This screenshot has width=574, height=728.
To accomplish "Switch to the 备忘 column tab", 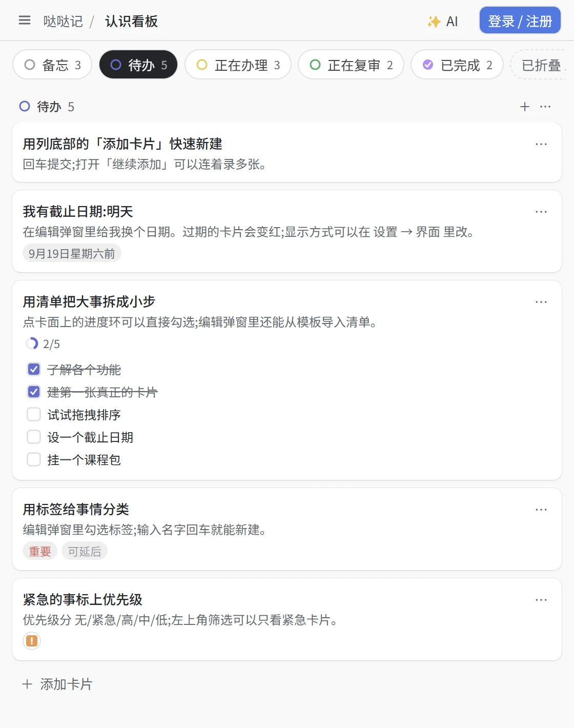I will (52, 65).
